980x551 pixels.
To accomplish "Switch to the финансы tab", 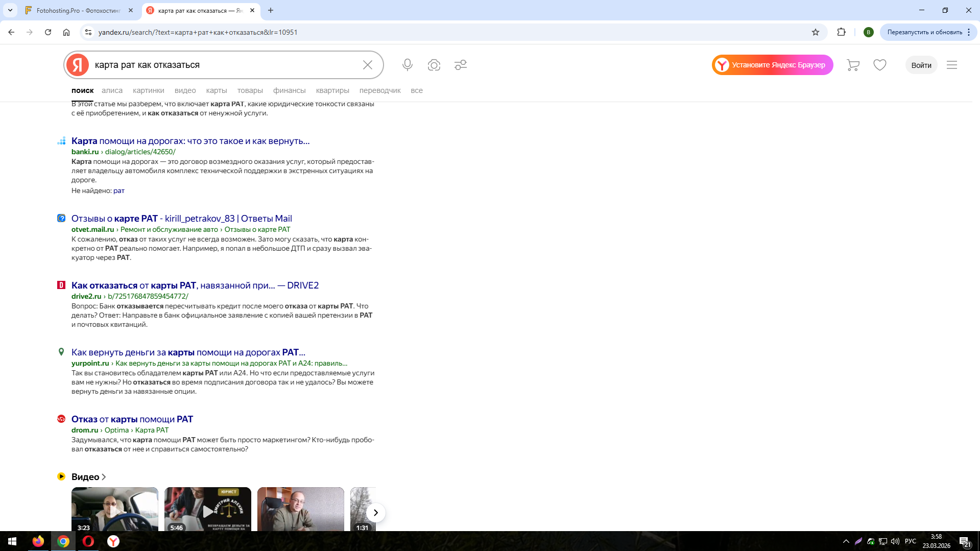I will coord(290,90).
